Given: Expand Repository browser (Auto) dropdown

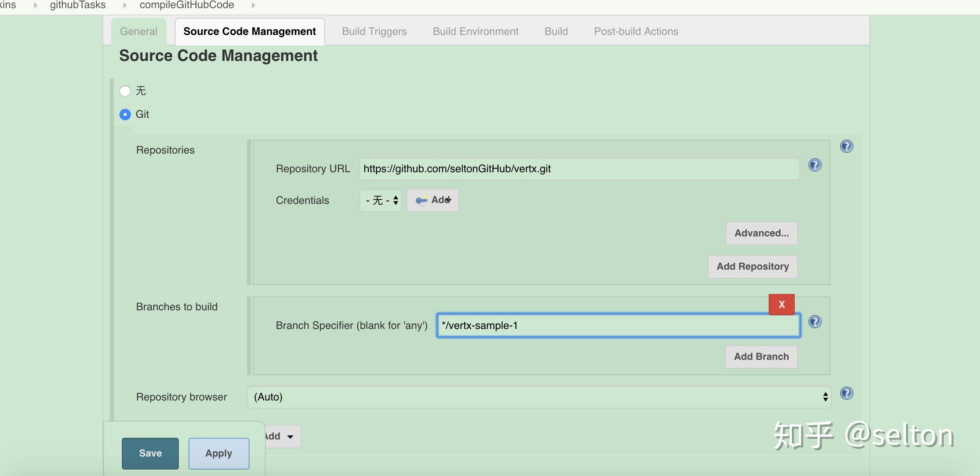Looking at the screenshot, I should 539,397.
